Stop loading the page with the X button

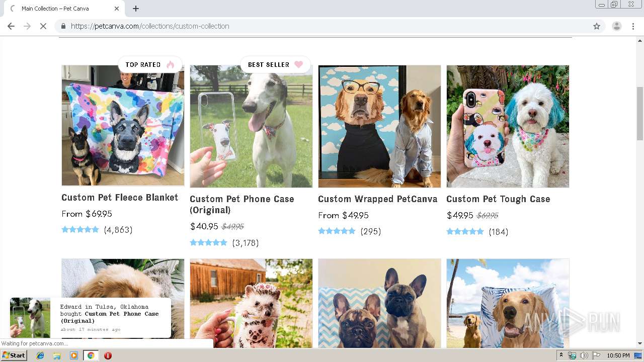point(43,26)
